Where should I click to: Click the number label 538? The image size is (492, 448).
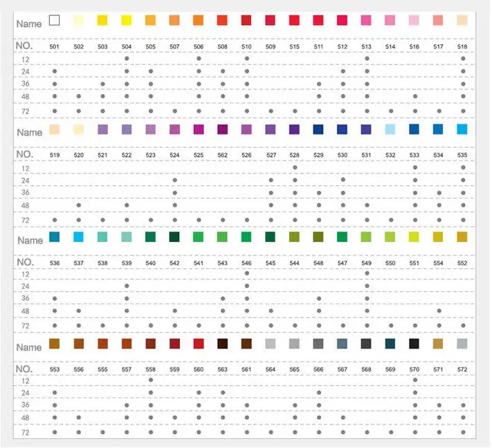click(102, 263)
